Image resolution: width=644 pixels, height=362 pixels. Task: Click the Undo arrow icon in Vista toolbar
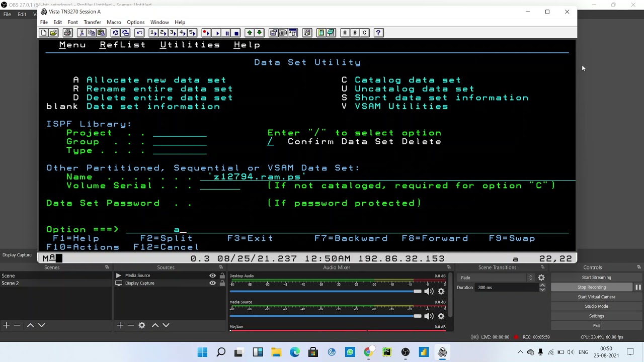point(139,33)
